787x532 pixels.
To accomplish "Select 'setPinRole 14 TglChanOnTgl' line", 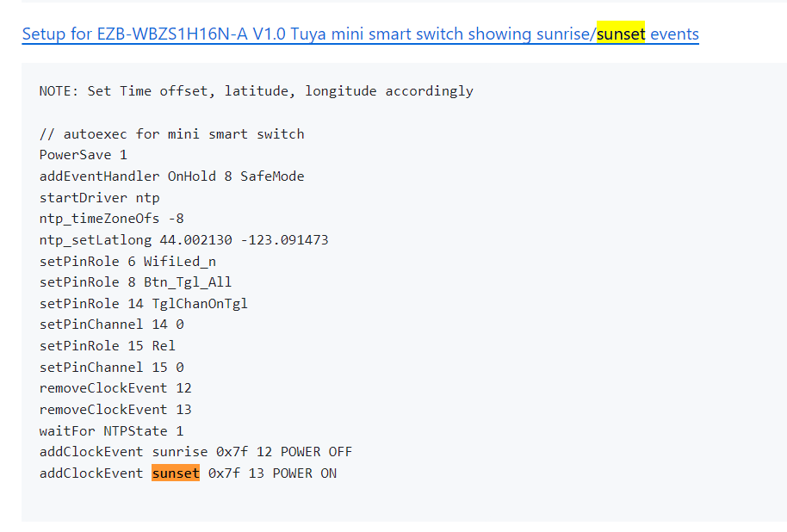I will coord(144,304).
